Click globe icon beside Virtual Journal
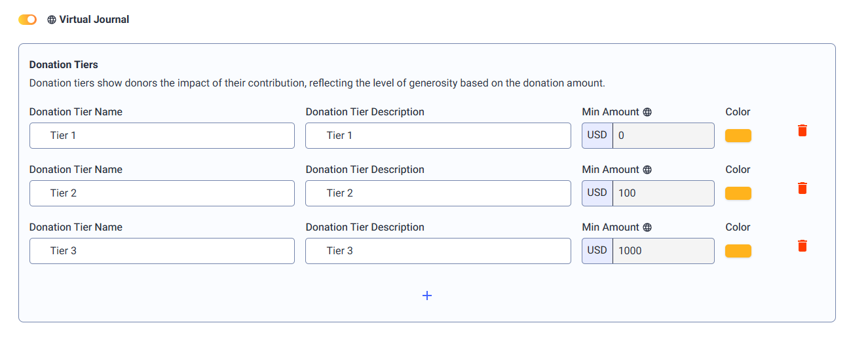868x344 pixels. (x=52, y=20)
